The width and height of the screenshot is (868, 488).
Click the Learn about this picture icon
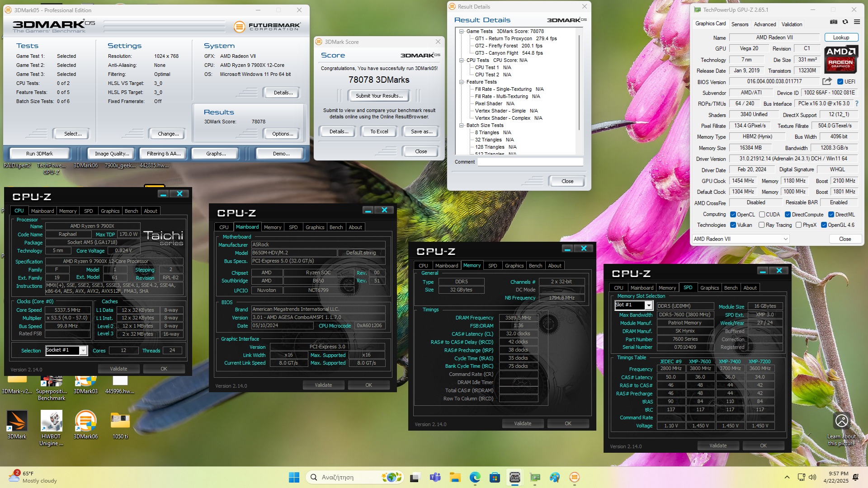point(841,421)
